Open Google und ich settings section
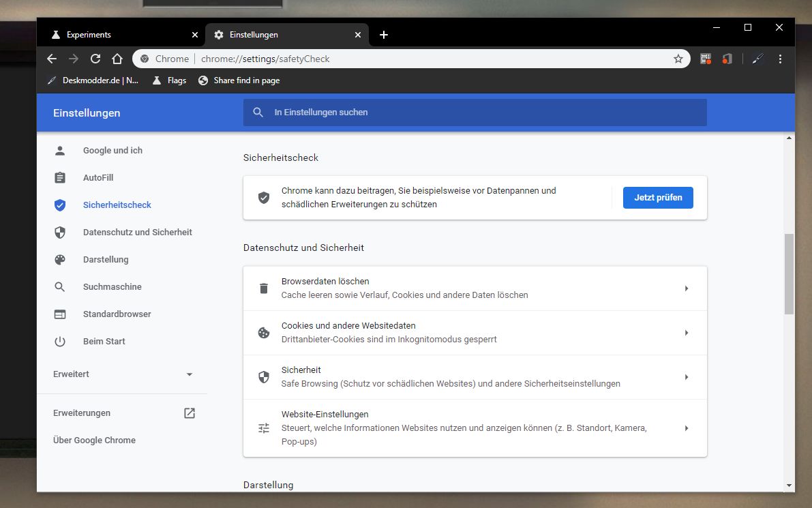Screen dimensions: 812x508 (x=112, y=151)
